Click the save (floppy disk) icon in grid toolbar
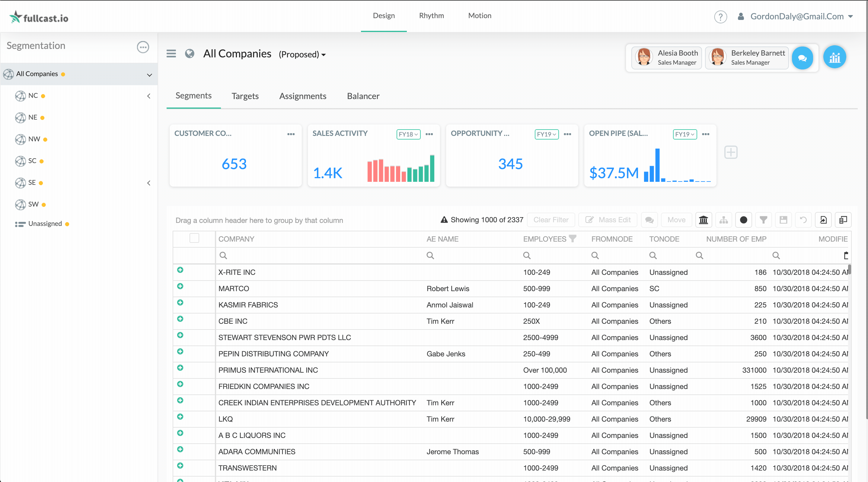The height and width of the screenshot is (482, 868). [783, 220]
